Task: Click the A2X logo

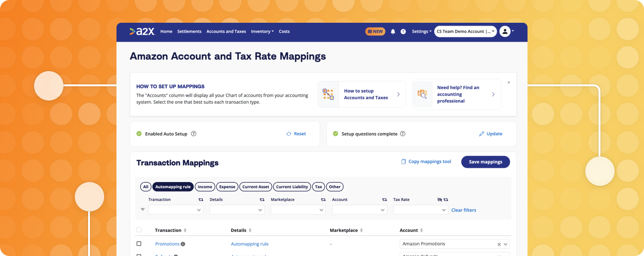Action: pos(142,31)
